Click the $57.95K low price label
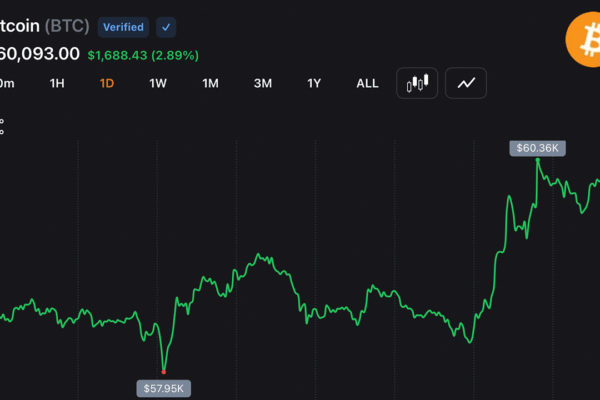 (164, 389)
